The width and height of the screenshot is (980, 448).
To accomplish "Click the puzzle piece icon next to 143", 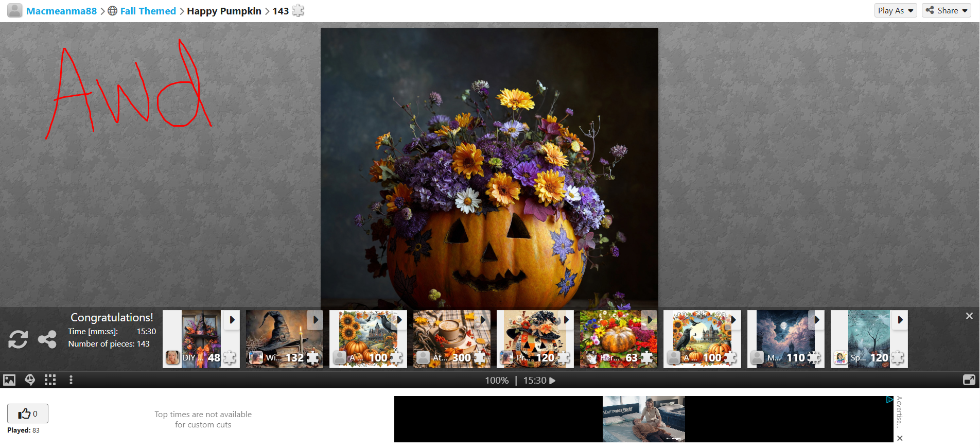I will pyautogui.click(x=299, y=11).
